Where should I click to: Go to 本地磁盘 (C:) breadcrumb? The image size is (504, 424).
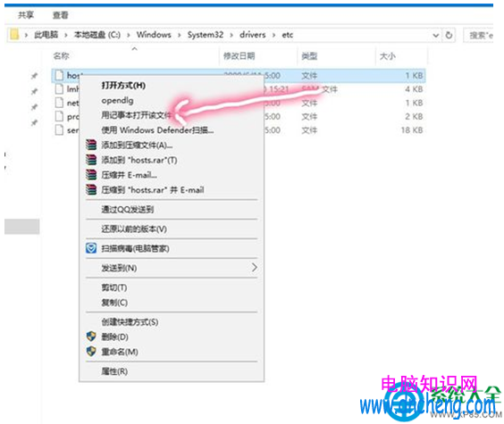[x=97, y=35]
